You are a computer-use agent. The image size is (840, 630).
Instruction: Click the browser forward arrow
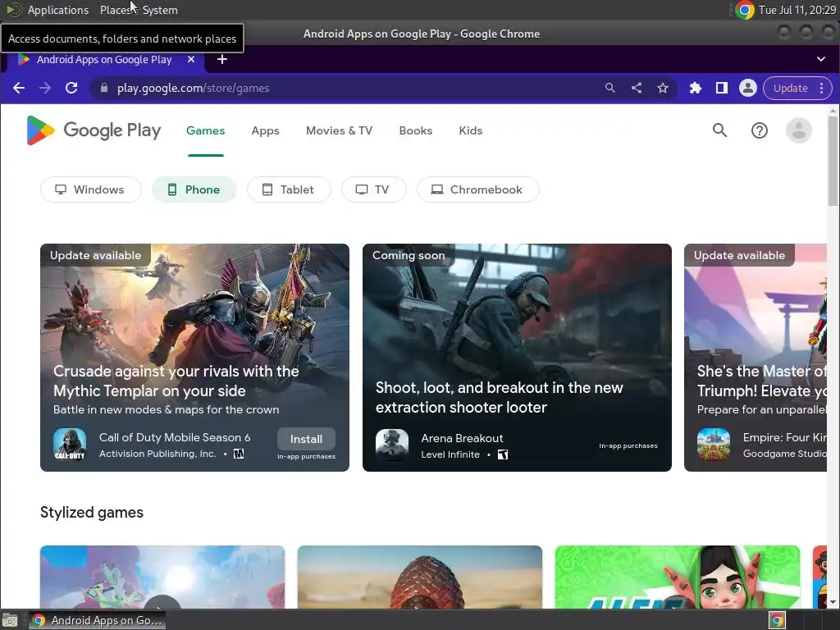pyautogui.click(x=45, y=88)
